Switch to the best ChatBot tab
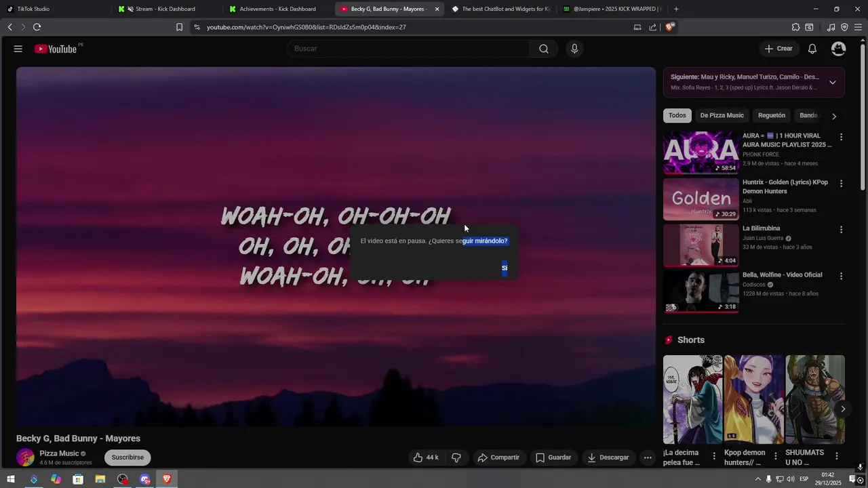Screen dimensions: 868x488 tap(500, 9)
